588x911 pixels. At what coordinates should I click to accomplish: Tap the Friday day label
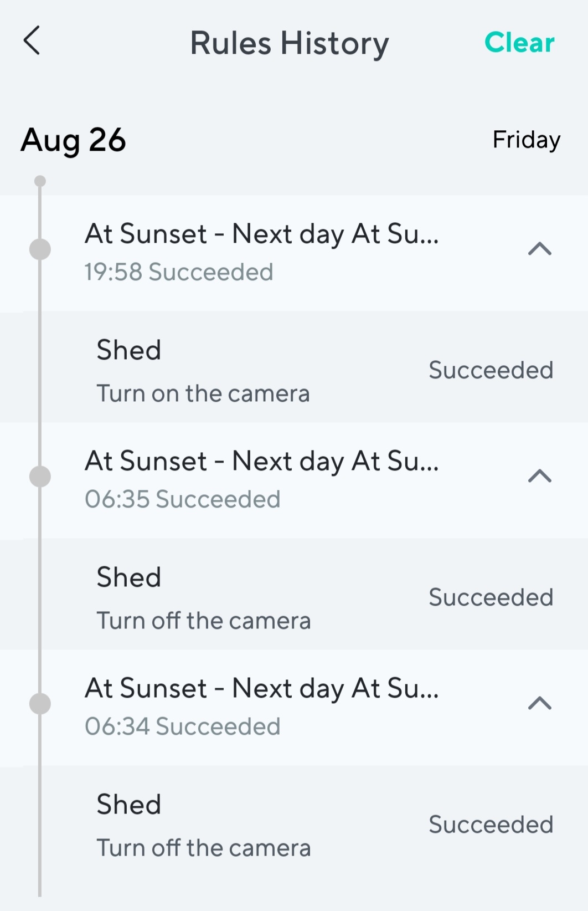[526, 140]
